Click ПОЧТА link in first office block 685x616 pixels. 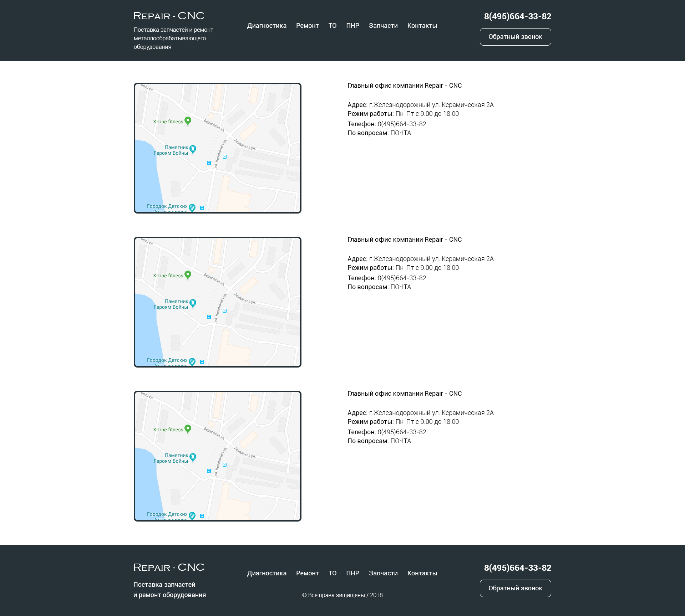(x=400, y=133)
